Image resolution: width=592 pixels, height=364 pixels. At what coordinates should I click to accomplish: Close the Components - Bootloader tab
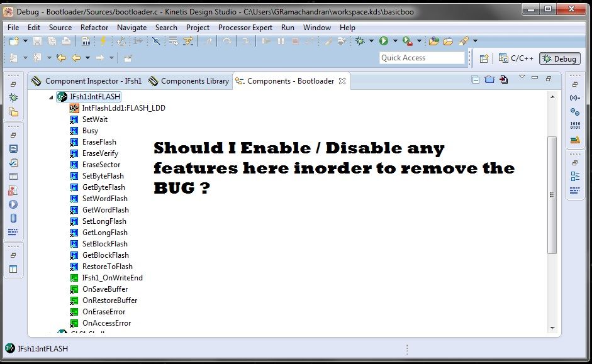click(342, 80)
